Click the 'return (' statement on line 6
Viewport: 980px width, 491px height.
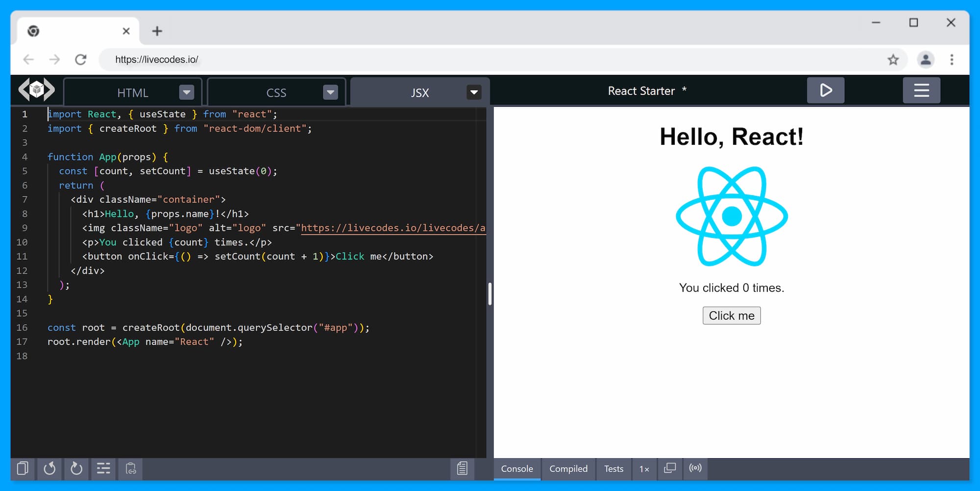pos(82,186)
